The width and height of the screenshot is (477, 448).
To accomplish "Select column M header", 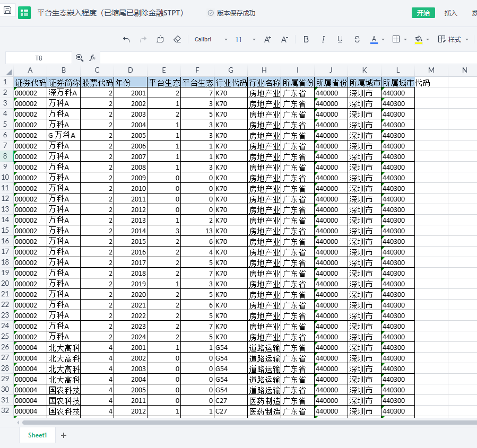I will tap(431, 70).
